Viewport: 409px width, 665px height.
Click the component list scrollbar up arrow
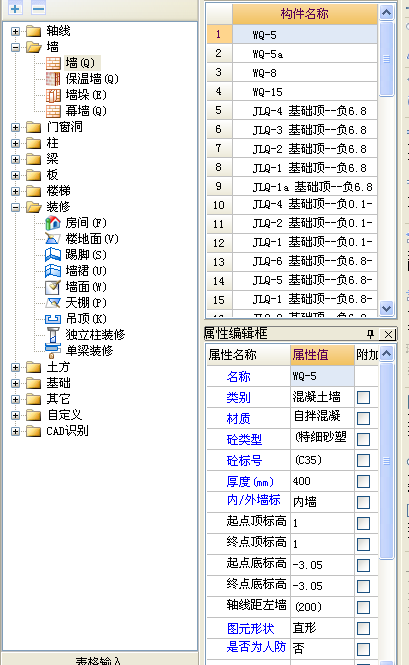coord(386,12)
